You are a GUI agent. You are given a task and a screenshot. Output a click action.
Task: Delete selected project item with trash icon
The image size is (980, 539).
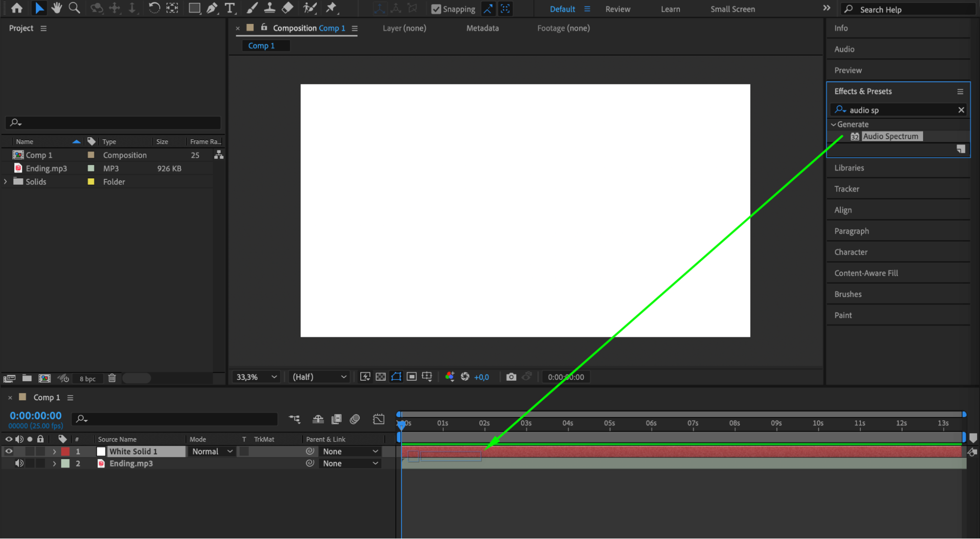click(x=112, y=378)
